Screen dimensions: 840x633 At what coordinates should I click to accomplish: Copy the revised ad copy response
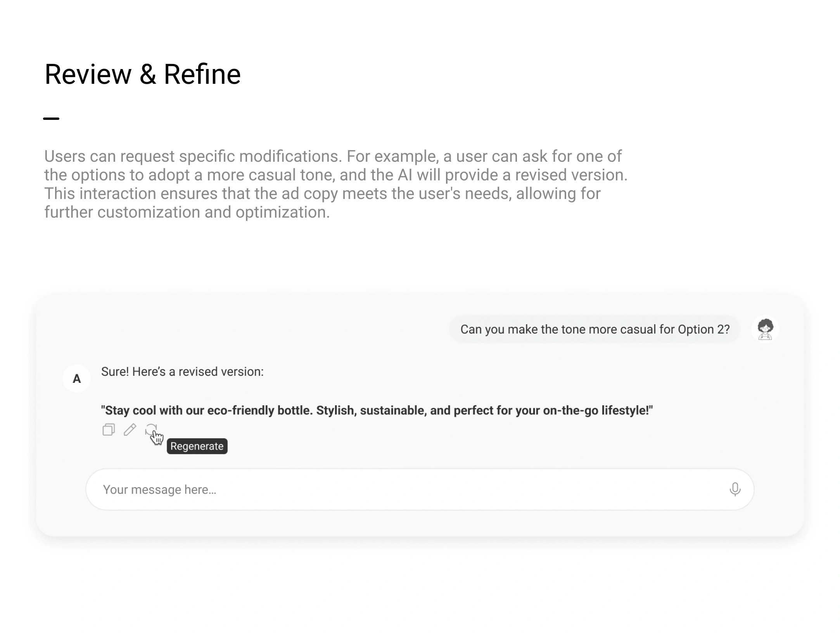[x=109, y=430]
